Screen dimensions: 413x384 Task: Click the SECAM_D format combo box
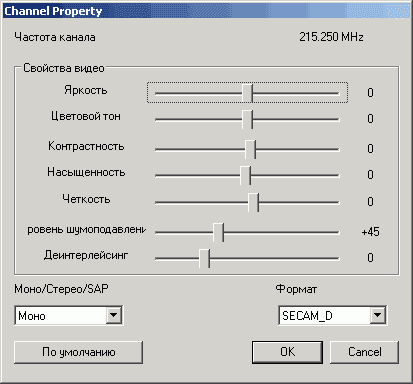pyautogui.click(x=333, y=315)
